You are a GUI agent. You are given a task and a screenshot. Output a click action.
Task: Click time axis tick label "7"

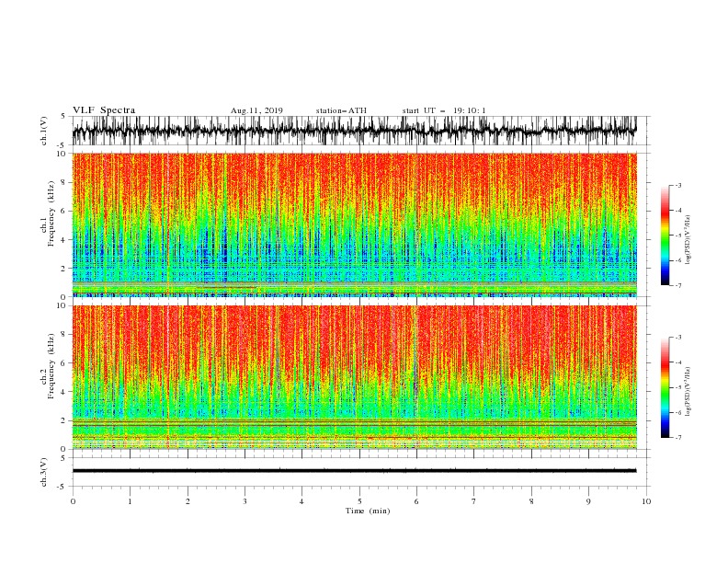pyautogui.click(x=474, y=501)
